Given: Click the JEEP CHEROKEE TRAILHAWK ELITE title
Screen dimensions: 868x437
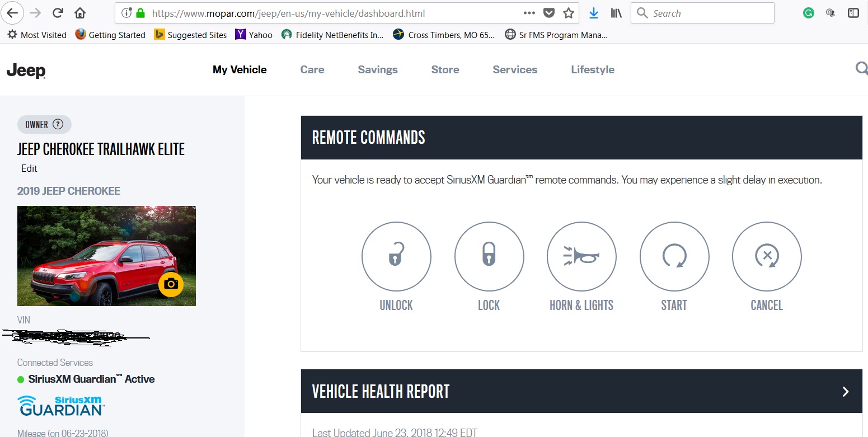Looking at the screenshot, I should (x=101, y=149).
